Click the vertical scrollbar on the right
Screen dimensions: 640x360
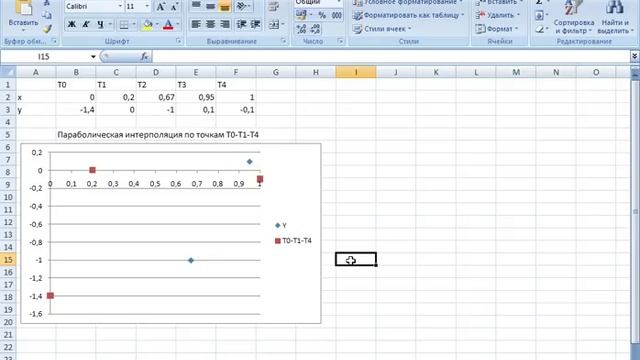pos(635,212)
